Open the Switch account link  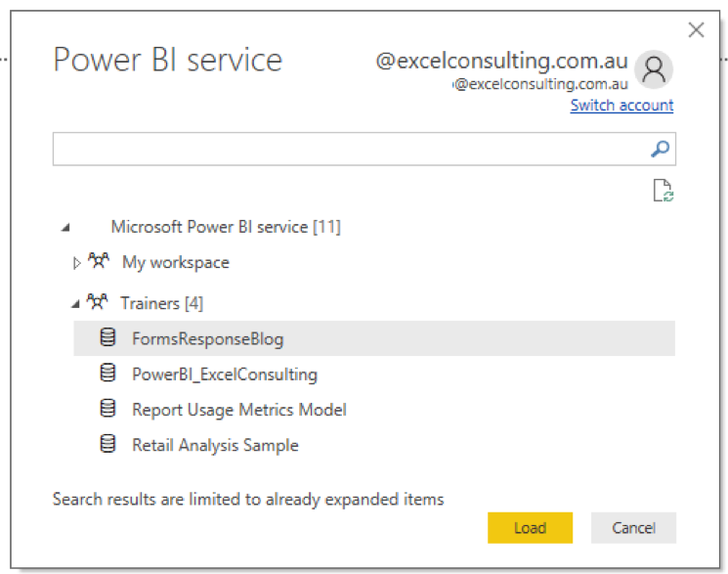pyautogui.click(x=621, y=106)
